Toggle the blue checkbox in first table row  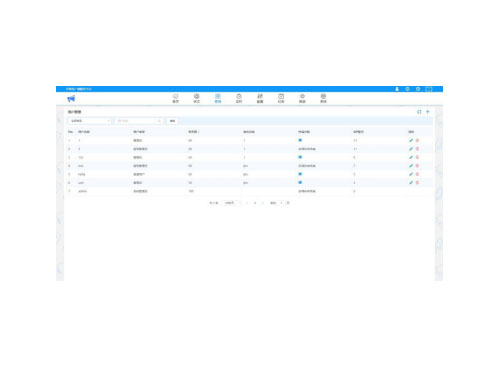(x=300, y=140)
